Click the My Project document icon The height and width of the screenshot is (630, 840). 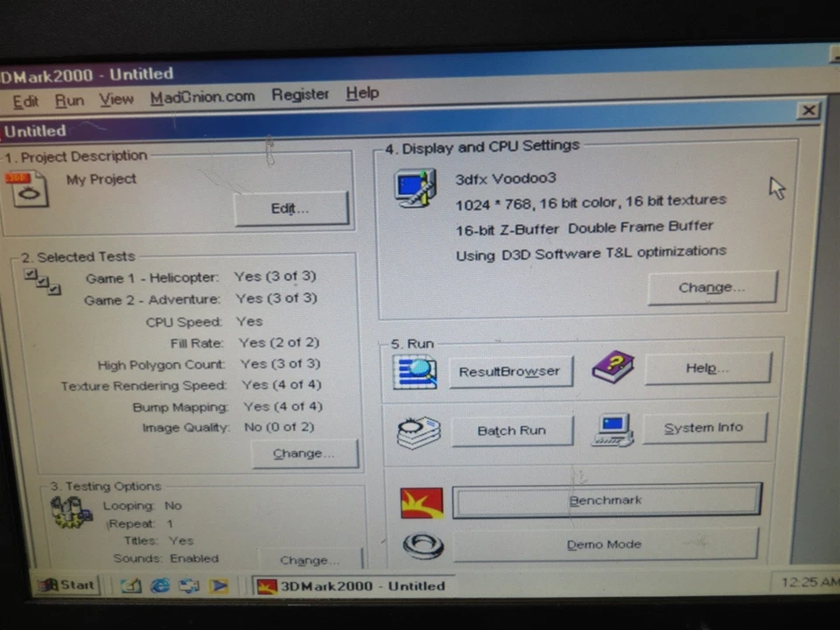point(27,189)
